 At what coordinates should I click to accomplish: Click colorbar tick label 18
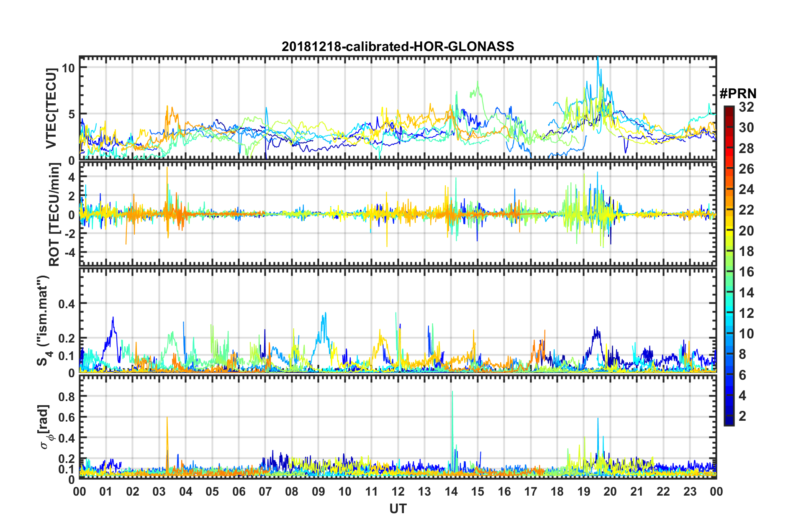(x=746, y=251)
